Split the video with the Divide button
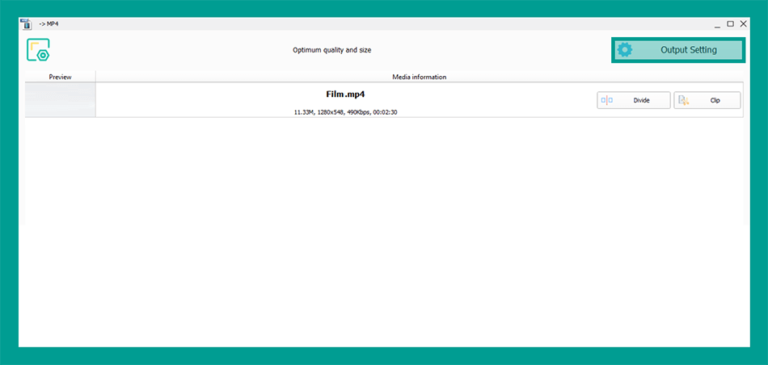The height and width of the screenshot is (365, 768). (x=633, y=100)
